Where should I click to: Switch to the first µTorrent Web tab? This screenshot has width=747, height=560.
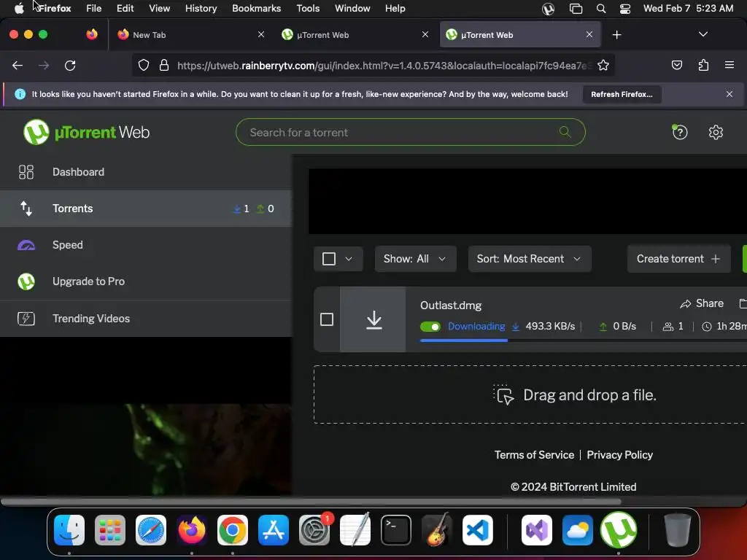[x=355, y=35]
